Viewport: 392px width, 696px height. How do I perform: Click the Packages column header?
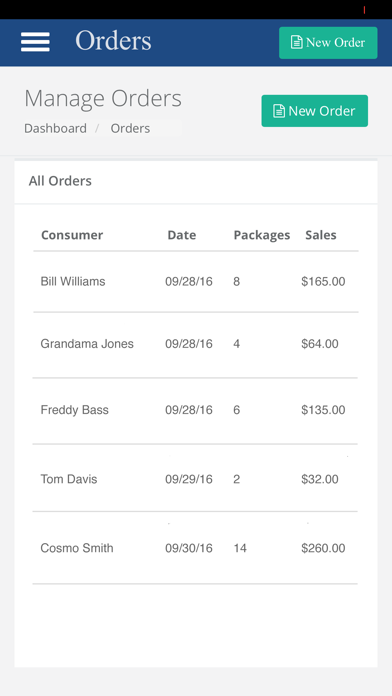[x=262, y=235]
